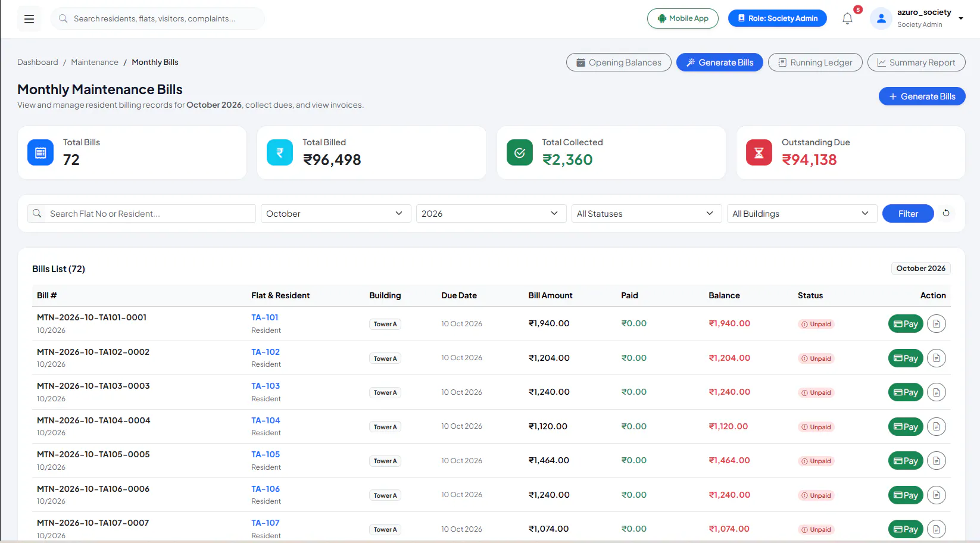The width and height of the screenshot is (980, 543).
Task: Pay the TA-107 bill
Action: (x=906, y=529)
